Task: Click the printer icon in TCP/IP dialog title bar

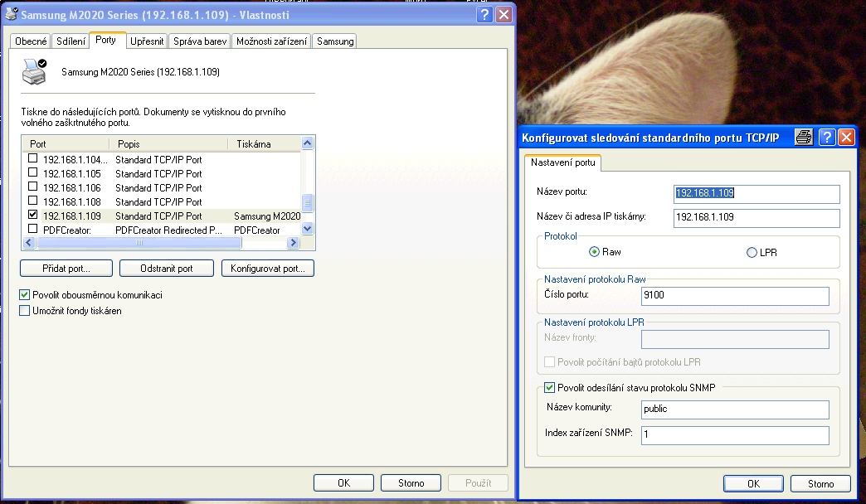Action: pos(803,138)
